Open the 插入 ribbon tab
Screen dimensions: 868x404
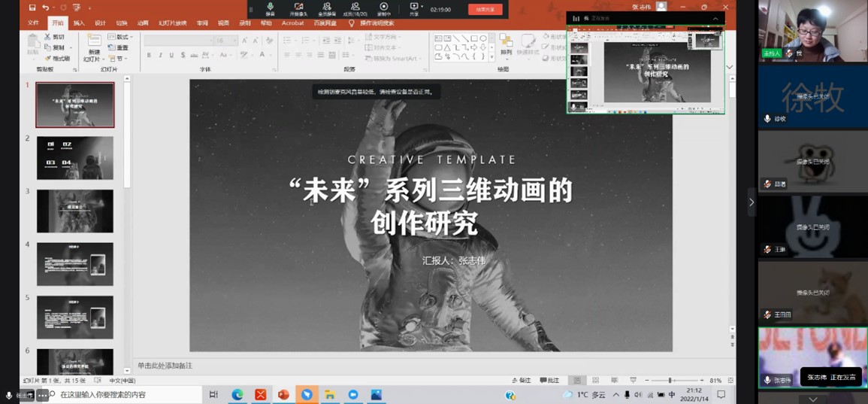(x=79, y=23)
